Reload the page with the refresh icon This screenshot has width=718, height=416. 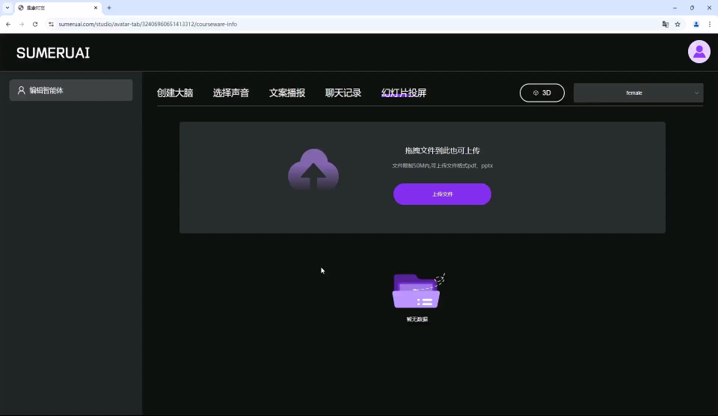click(x=35, y=24)
